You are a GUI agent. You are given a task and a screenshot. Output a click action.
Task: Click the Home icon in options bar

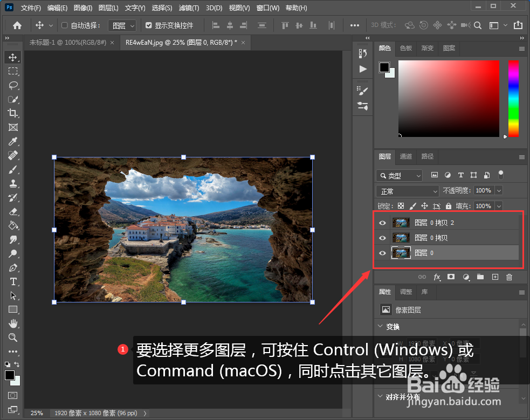point(17,25)
